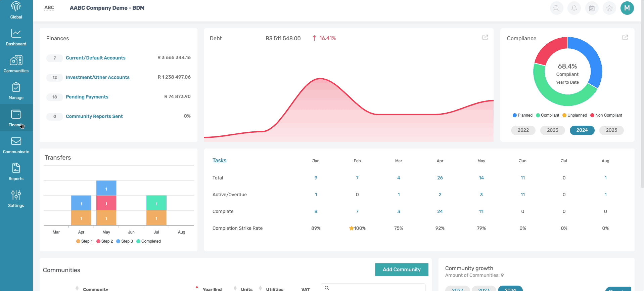This screenshot has height=291, width=644.
Task: Toggle Planned legend in Compliance chart
Action: (x=522, y=115)
